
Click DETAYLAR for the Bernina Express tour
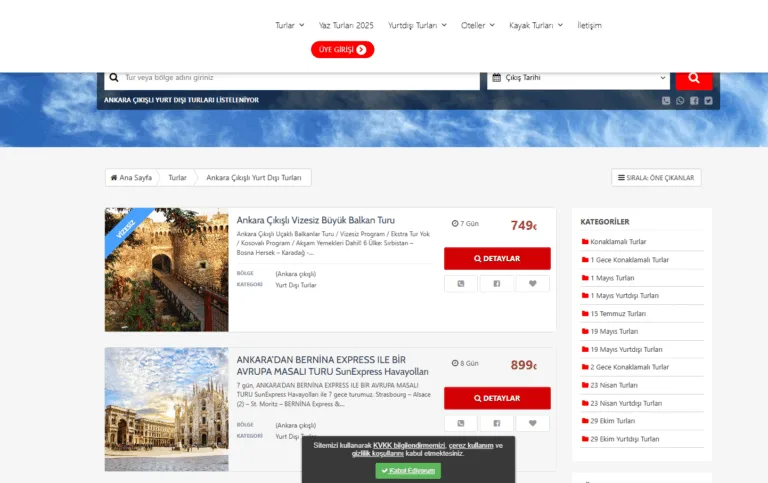click(497, 398)
